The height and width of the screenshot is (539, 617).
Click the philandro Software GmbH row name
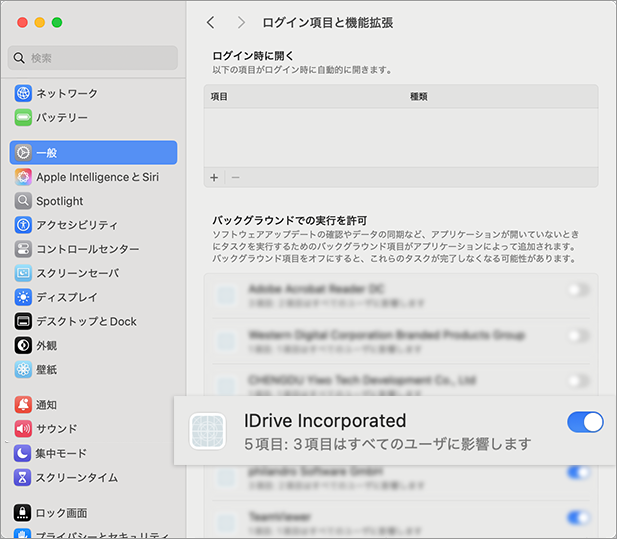click(x=316, y=471)
